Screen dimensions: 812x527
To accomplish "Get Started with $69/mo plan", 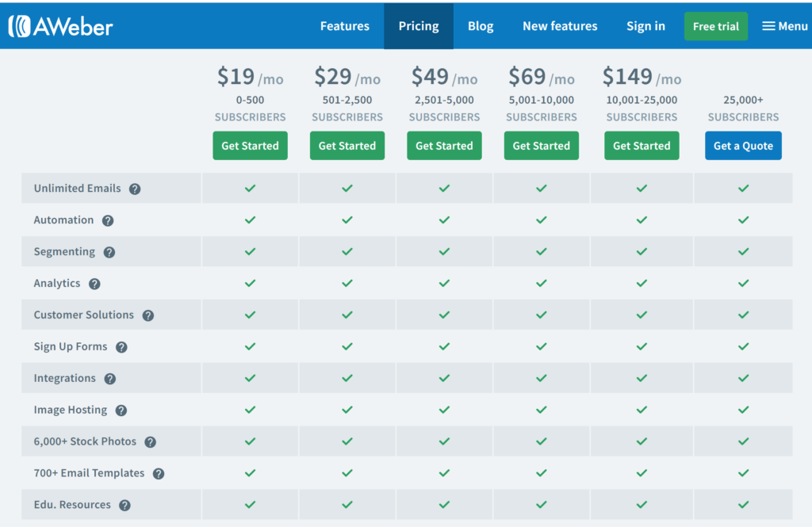I will point(541,146).
